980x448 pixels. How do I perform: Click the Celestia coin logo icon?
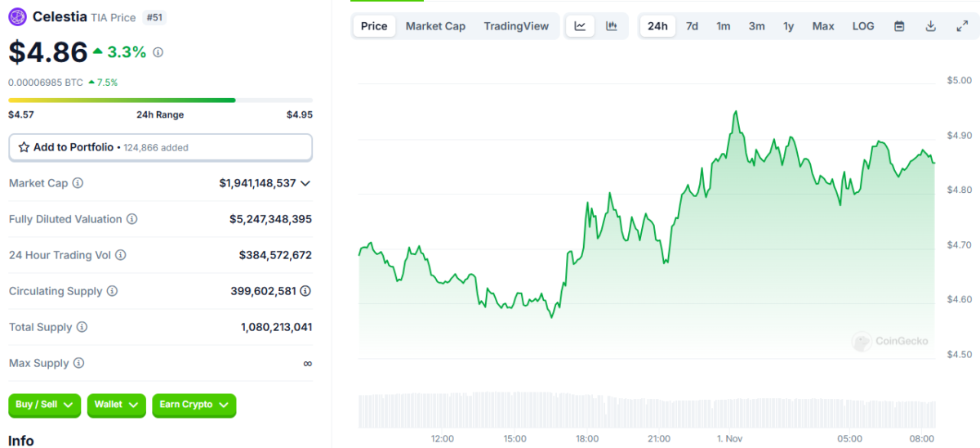17,17
